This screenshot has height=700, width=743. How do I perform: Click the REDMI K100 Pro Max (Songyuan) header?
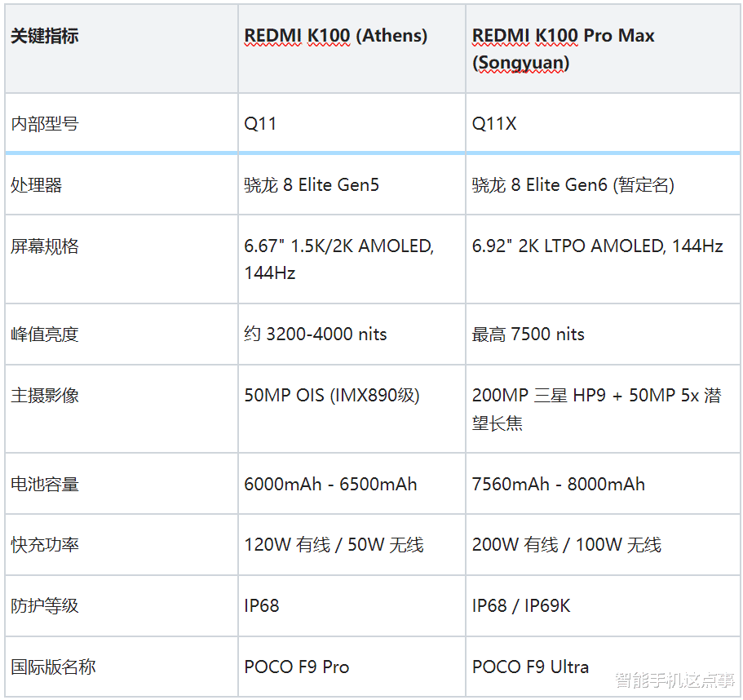[562, 49]
